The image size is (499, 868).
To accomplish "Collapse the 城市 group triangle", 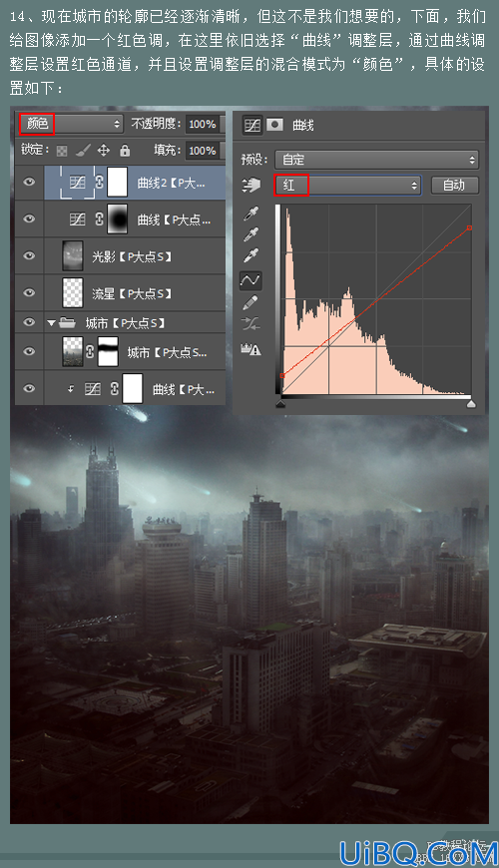I will pos(52,322).
